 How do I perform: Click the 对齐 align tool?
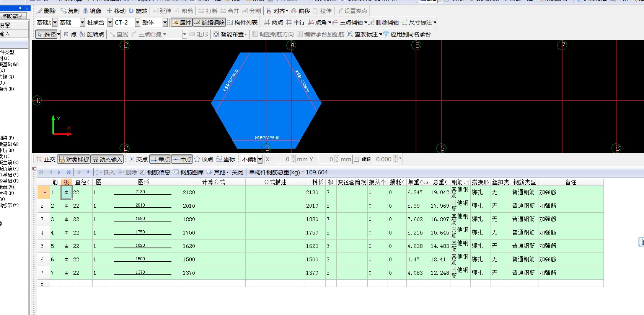pos(277,11)
